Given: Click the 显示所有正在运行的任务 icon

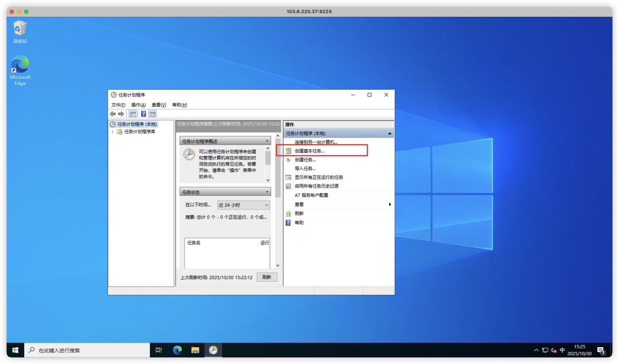Looking at the screenshot, I should coord(288,177).
